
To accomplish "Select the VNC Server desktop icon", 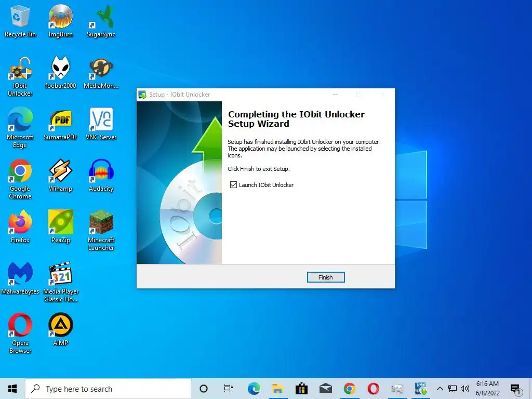I will click(101, 124).
